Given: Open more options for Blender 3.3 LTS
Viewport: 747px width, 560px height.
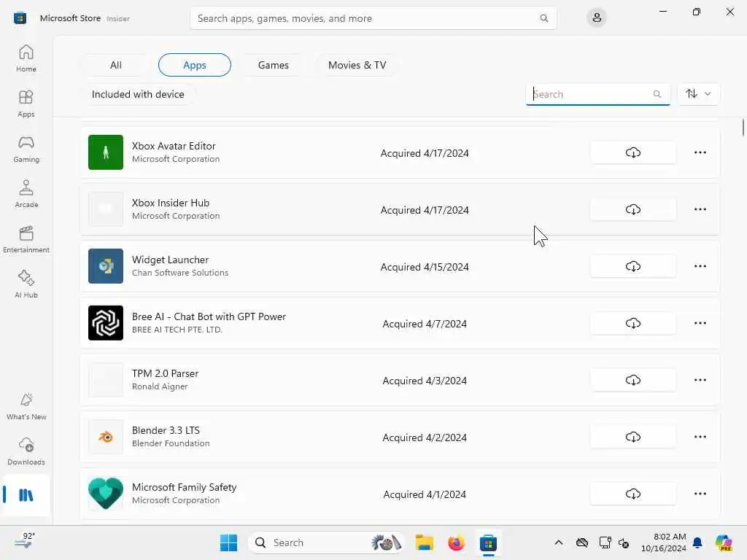Looking at the screenshot, I should pyautogui.click(x=700, y=437).
